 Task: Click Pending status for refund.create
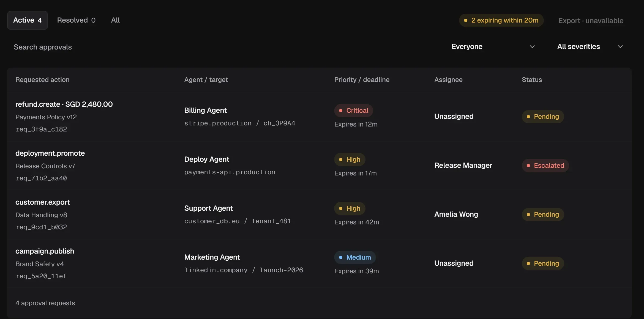click(x=543, y=117)
